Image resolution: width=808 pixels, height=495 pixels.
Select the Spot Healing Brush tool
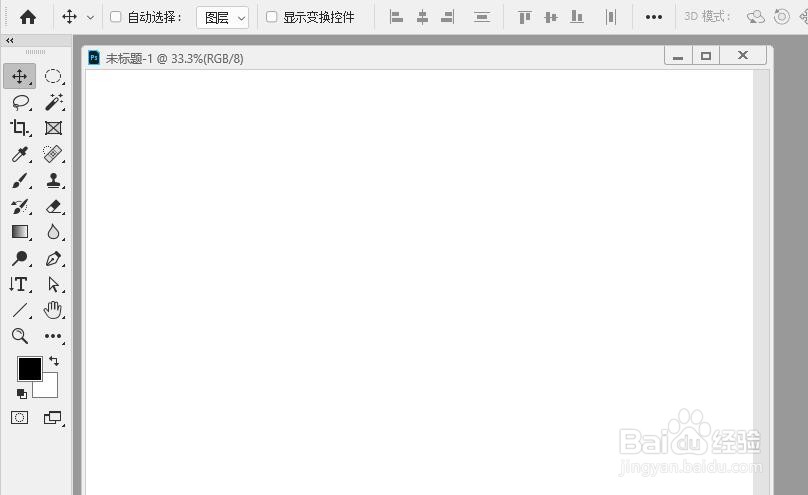point(53,154)
